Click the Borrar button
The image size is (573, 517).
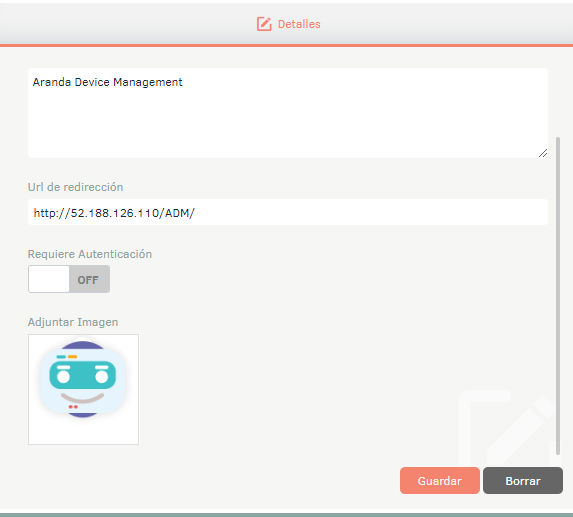pyautogui.click(x=523, y=480)
